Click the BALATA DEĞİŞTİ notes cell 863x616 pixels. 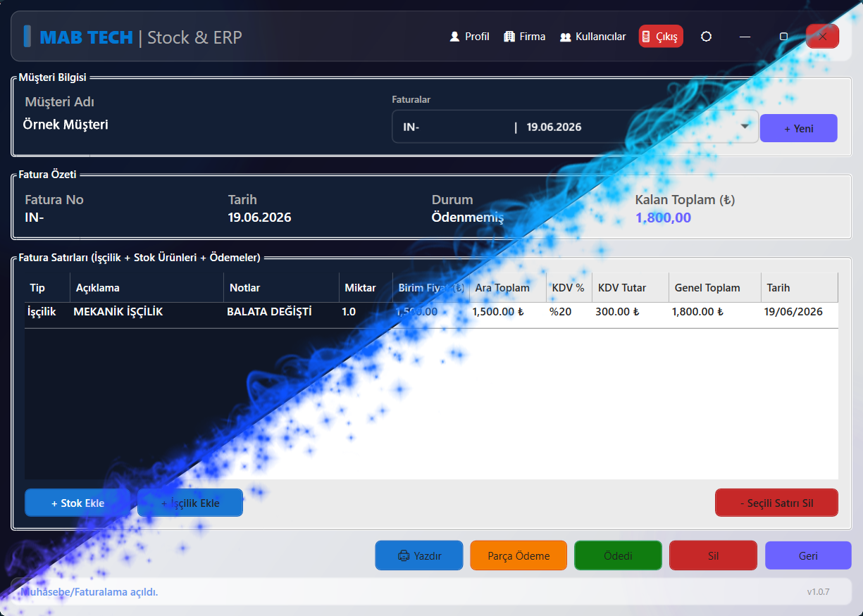pyautogui.click(x=281, y=311)
